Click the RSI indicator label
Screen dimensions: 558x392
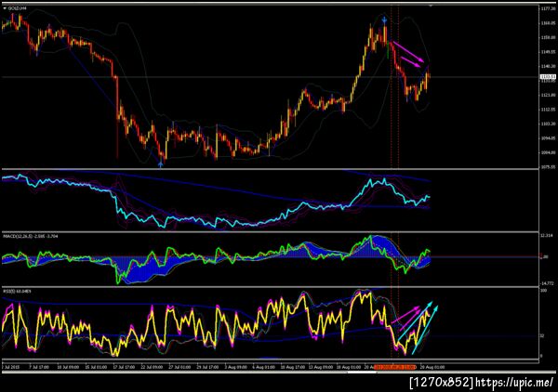pos(17,291)
